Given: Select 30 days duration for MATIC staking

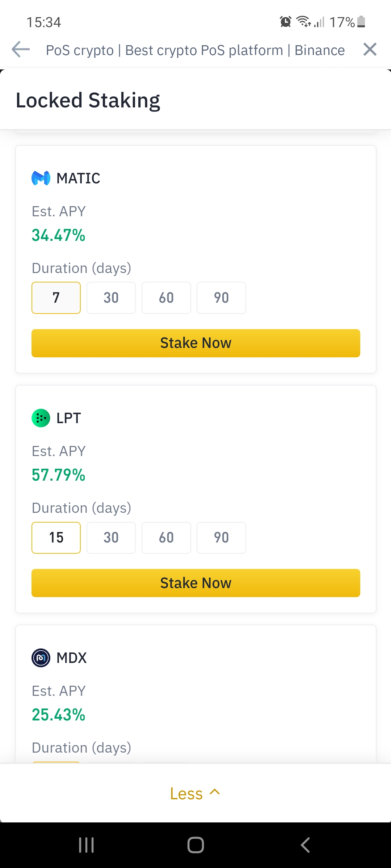Looking at the screenshot, I should 111,298.
